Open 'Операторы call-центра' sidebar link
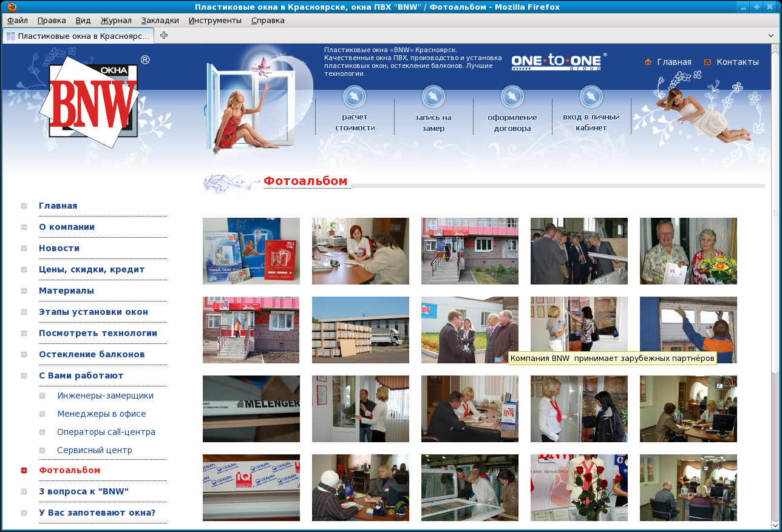This screenshot has height=532, width=782. [x=106, y=432]
